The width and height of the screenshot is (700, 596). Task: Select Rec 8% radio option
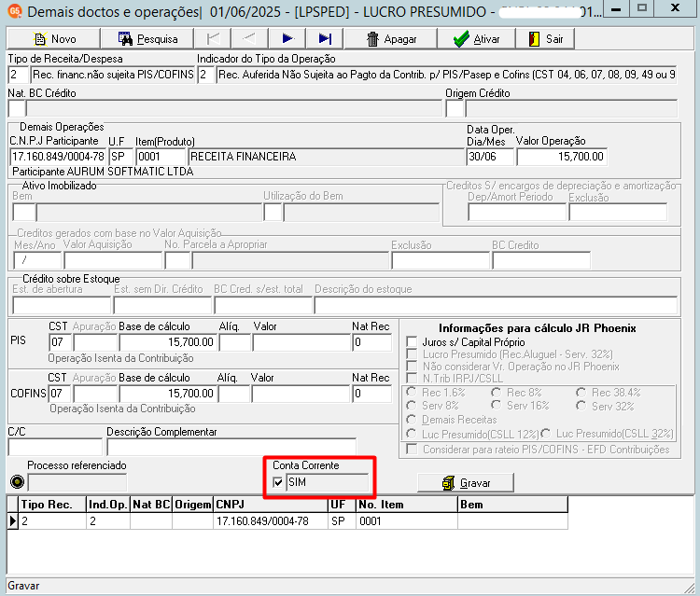[496, 393]
